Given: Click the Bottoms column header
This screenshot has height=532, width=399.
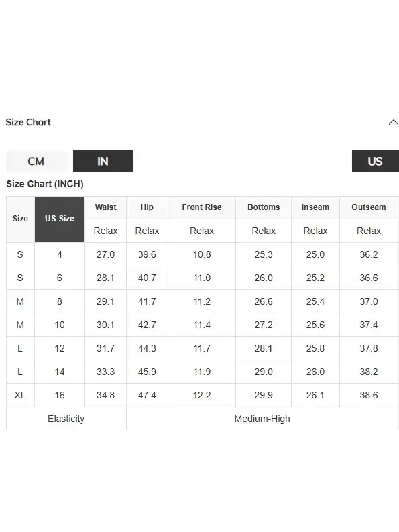Looking at the screenshot, I should pyautogui.click(x=264, y=207).
